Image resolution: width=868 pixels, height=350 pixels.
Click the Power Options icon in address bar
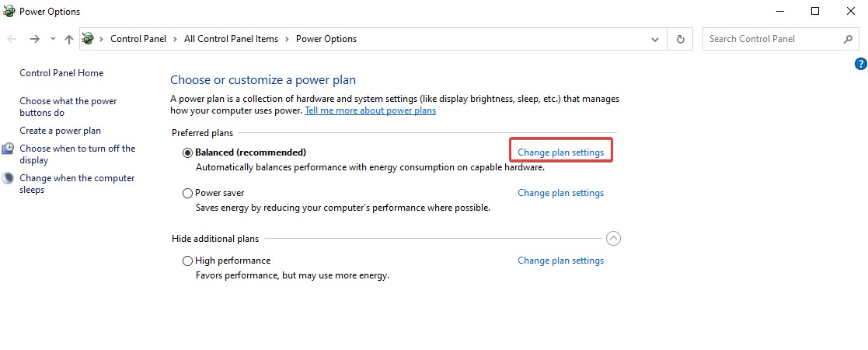pyautogui.click(x=88, y=39)
